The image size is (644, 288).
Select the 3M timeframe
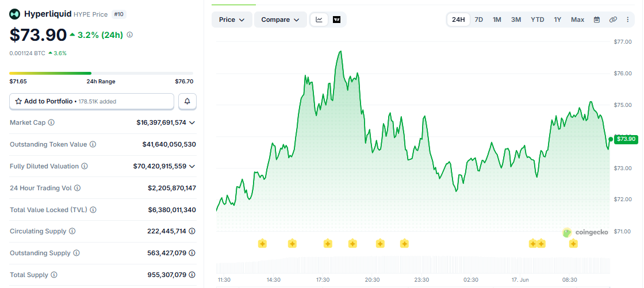pos(516,20)
